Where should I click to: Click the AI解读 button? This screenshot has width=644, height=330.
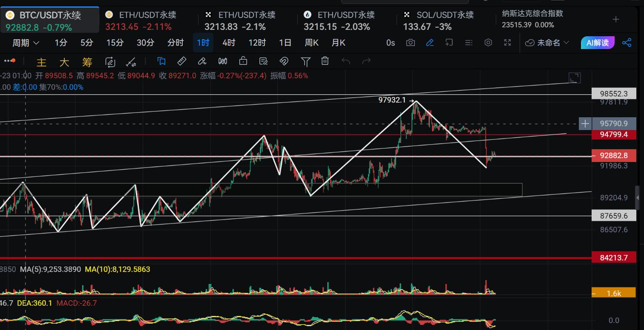coord(598,43)
